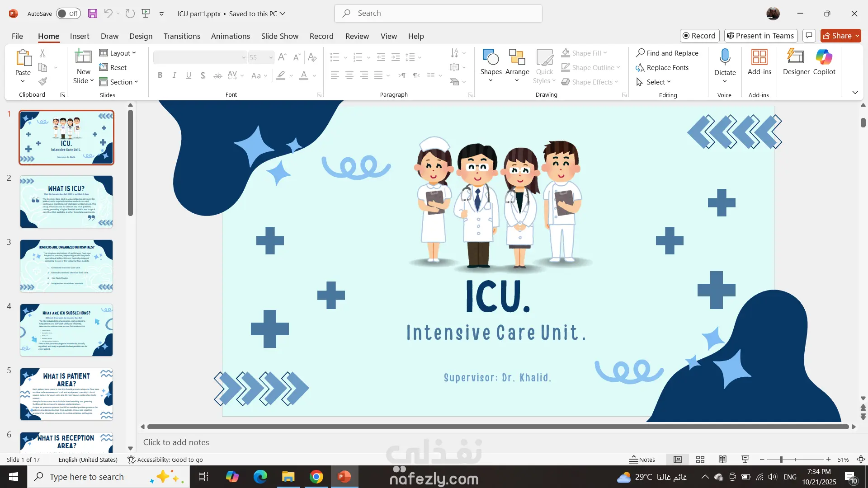Click the Save icon in the title bar
The height and width of the screenshot is (488, 868).
pos(93,14)
